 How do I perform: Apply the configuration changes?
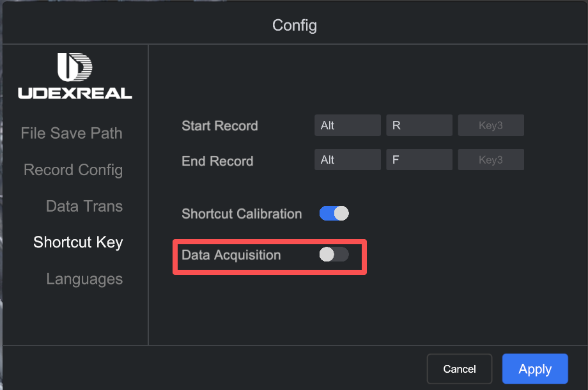point(535,369)
